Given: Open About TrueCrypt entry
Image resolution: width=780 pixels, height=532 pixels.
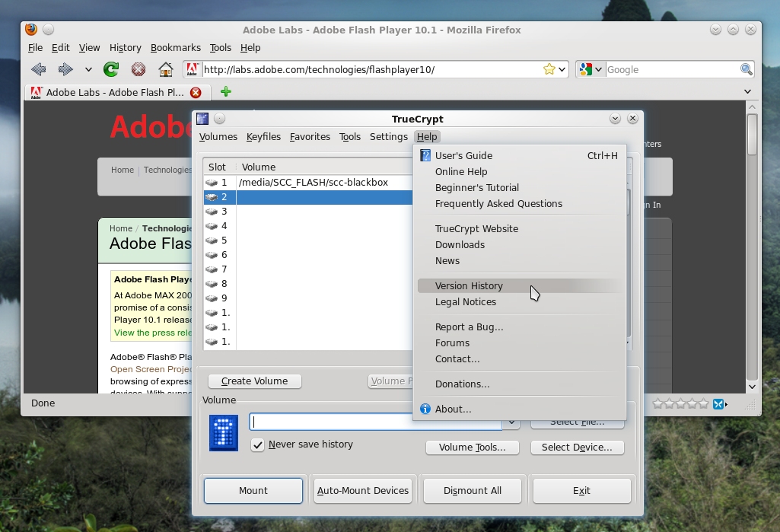Looking at the screenshot, I should (x=521, y=409).
